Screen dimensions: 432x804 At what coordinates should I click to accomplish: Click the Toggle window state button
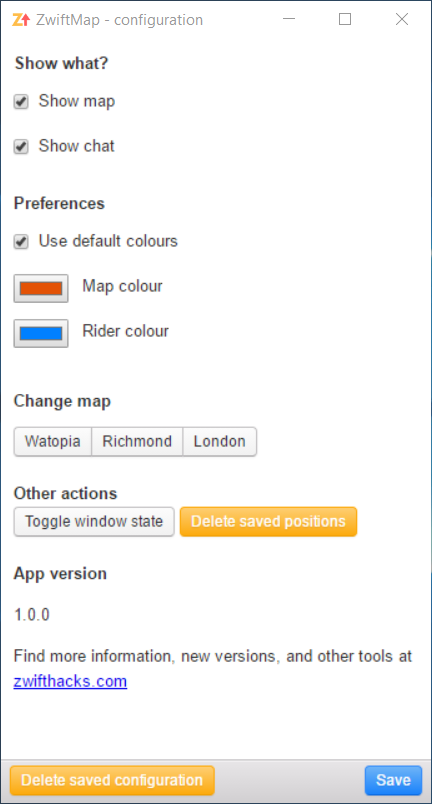click(94, 522)
